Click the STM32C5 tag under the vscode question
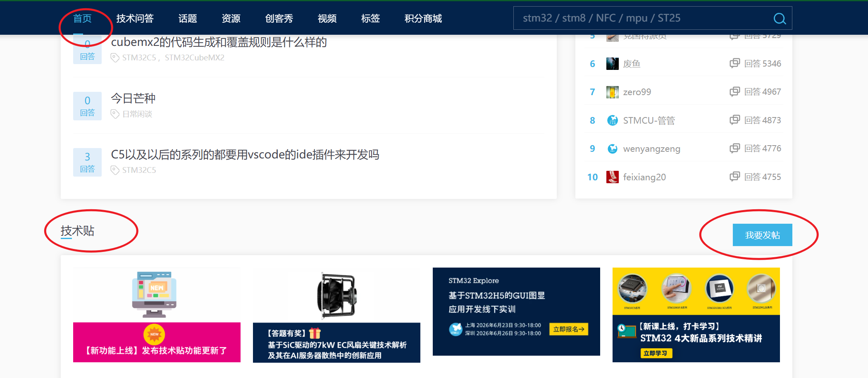The height and width of the screenshot is (378, 868). point(139,170)
